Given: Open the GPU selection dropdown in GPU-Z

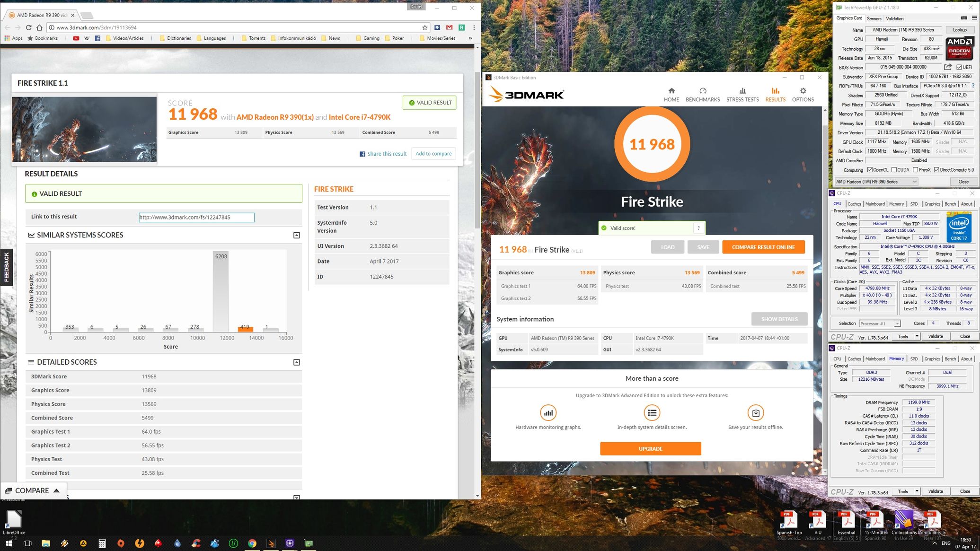Looking at the screenshot, I should coord(876,182).
